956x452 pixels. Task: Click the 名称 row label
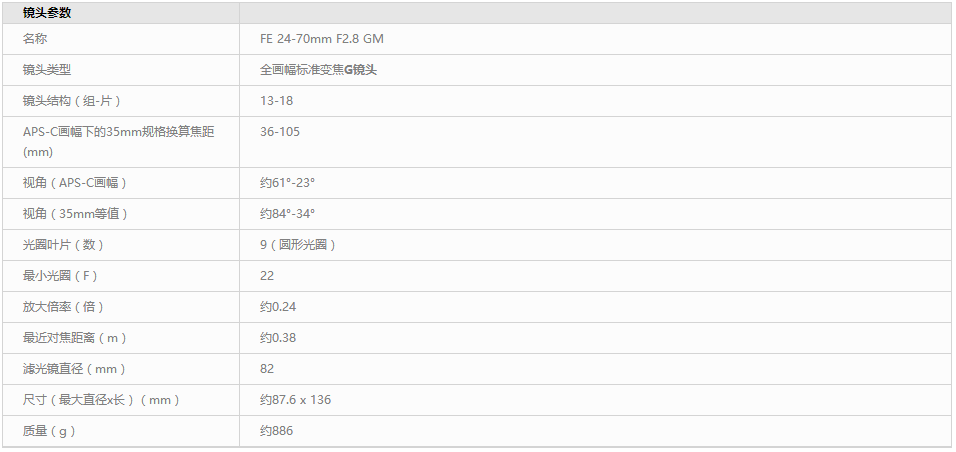point(35,39)
